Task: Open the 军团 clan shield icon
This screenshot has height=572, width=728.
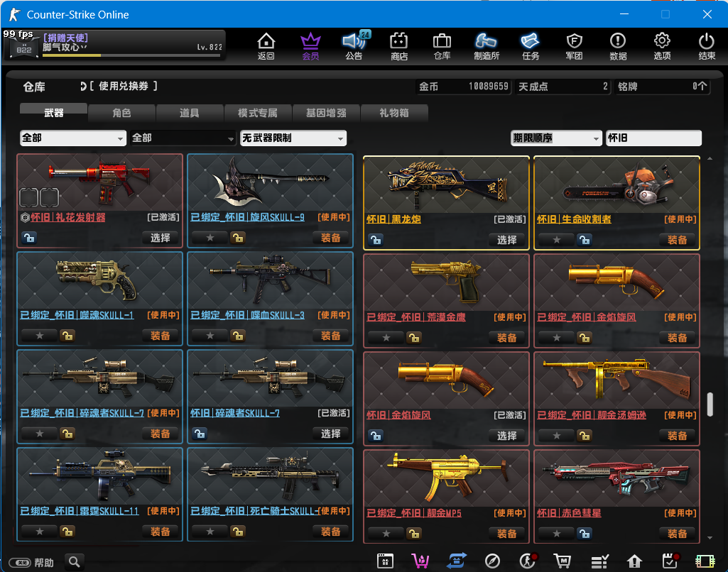Action: click(575, 46)
